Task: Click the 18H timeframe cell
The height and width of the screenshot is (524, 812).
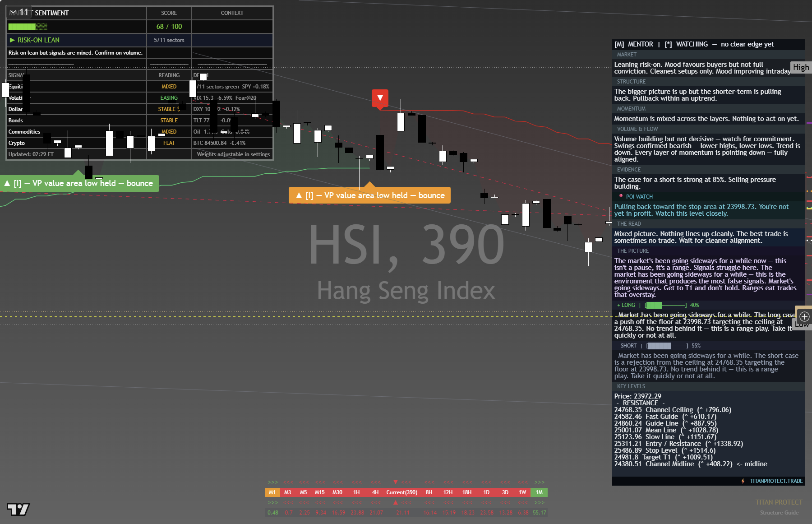Action: click(x=467, y=492)
